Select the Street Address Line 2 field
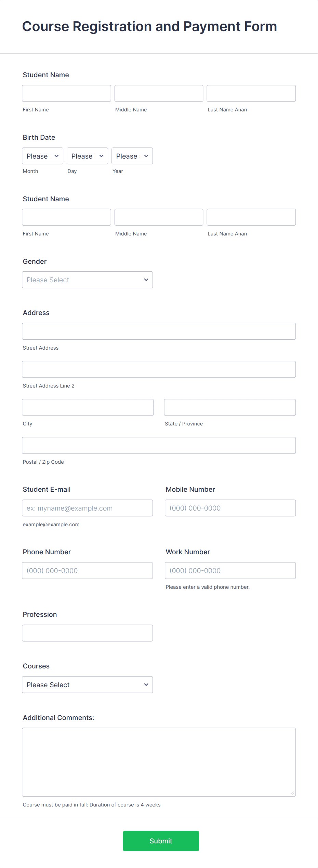This screenshot has width=318, height=868. (159, 369)
